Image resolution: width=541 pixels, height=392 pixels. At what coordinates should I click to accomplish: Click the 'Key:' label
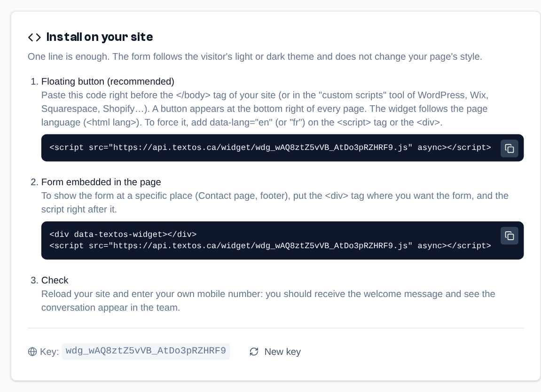(x=49, y=352)
